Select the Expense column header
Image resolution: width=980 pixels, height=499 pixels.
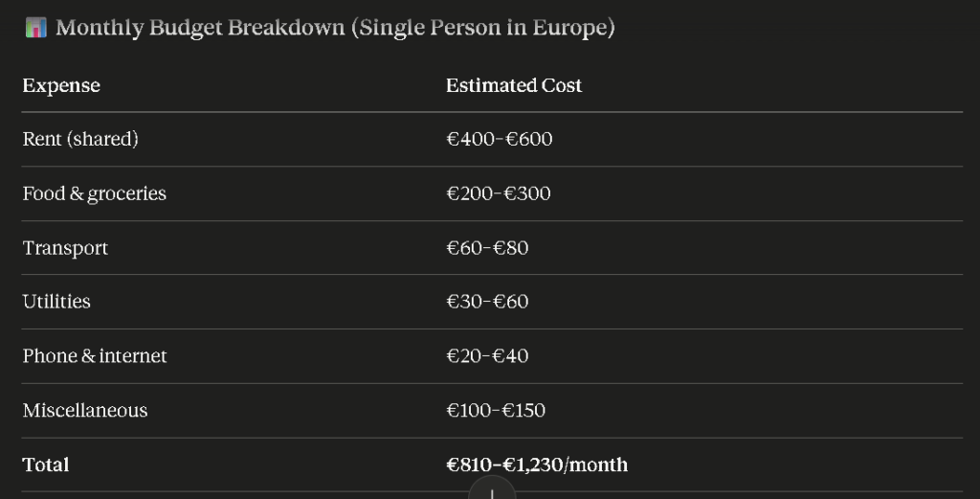[61, 85]
